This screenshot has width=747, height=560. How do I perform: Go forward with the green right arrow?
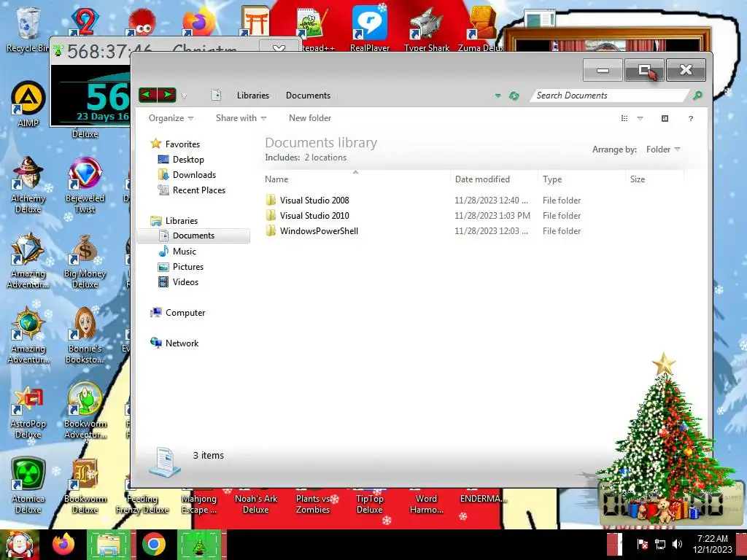[x=167, y=95]
